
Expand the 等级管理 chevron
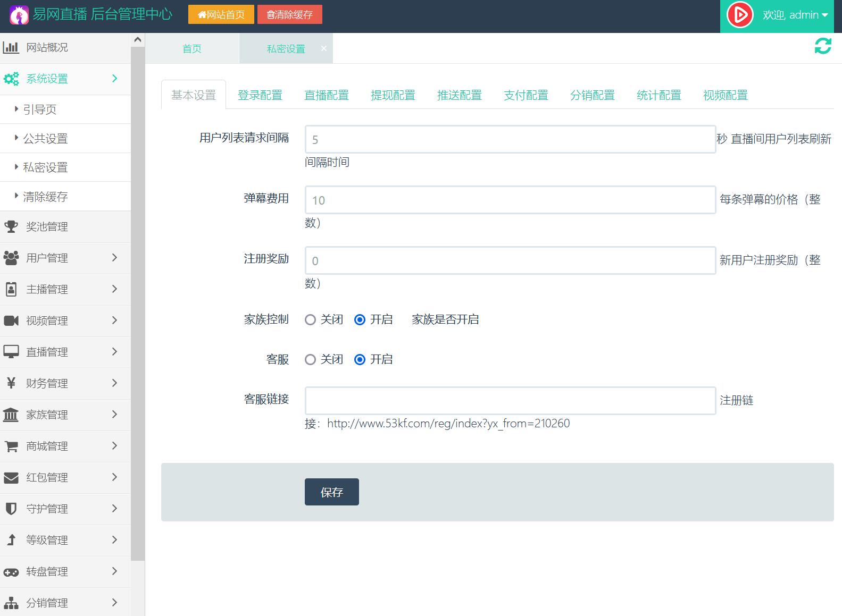point(114,540)
